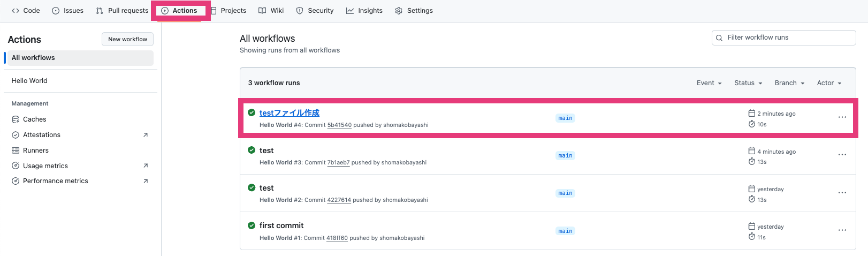The width and height of the screenshot is (868, 256).
Task: Open options menu for Hello World #3
Action: coord(842,155)
